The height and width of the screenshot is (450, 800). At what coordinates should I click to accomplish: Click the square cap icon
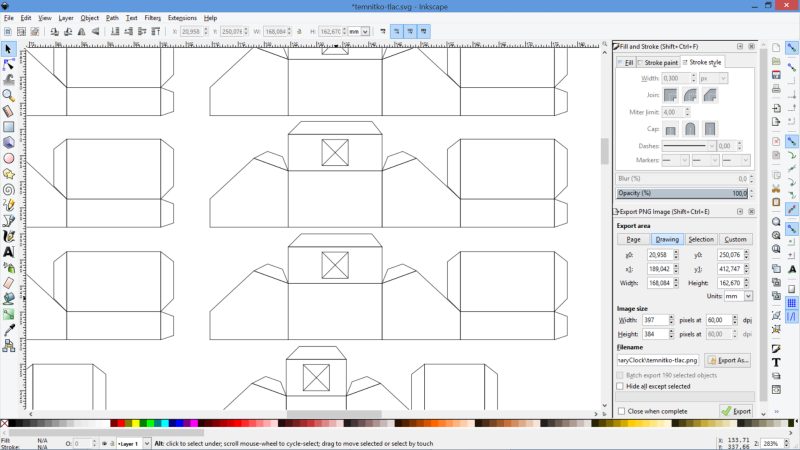point(710,129)
